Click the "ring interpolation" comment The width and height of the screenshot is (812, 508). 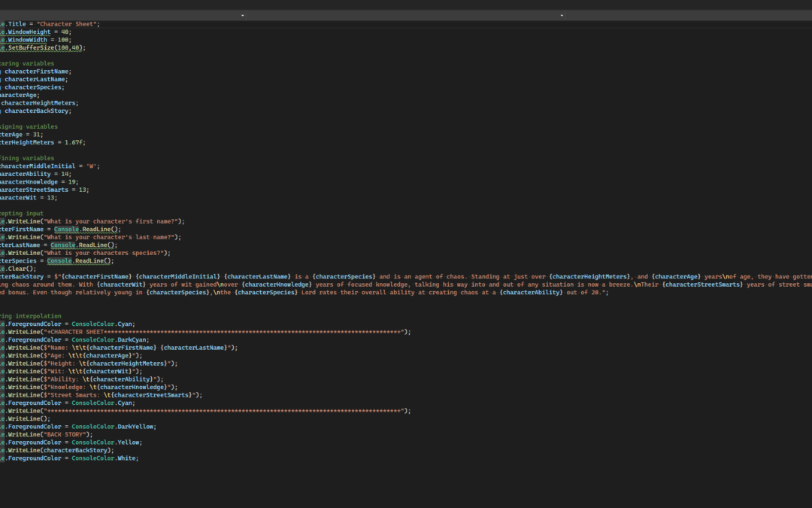tap(31, 315)
